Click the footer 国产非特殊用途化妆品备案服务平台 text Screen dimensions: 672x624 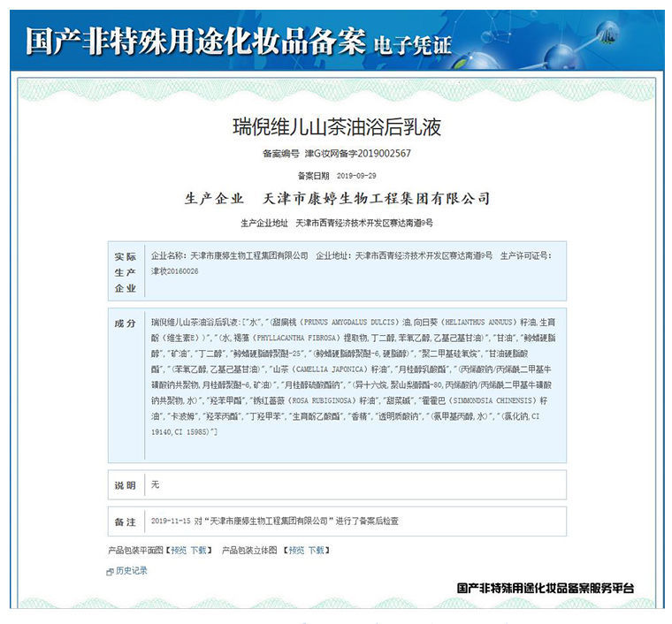pos(546,588)
